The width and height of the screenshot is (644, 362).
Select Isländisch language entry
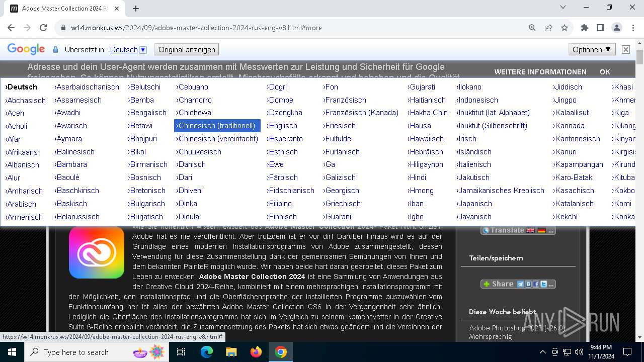(474, 152)
